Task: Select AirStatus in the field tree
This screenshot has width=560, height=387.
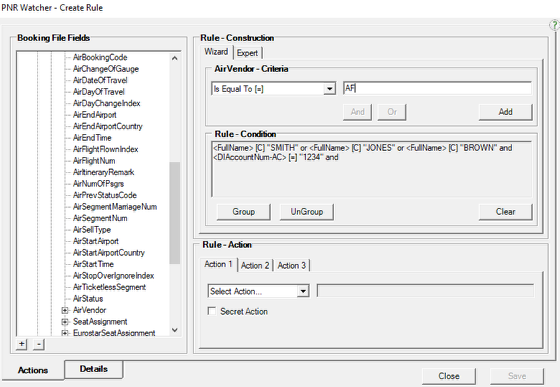Action: pyautogui.click(x=88, y=298)
